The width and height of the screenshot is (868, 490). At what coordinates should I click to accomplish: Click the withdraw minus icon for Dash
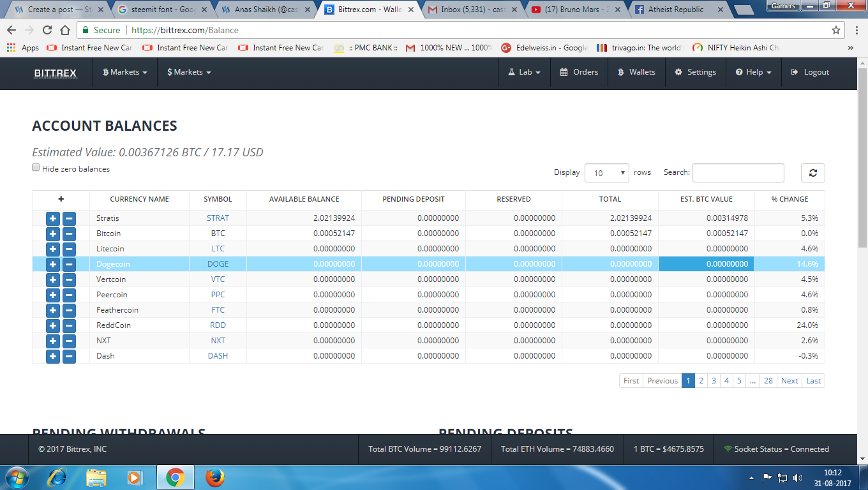[69, 356]
